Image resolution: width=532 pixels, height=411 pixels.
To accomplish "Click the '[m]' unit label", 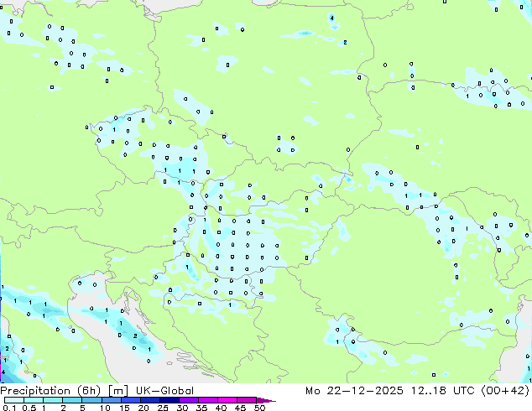I will (117, 391).
